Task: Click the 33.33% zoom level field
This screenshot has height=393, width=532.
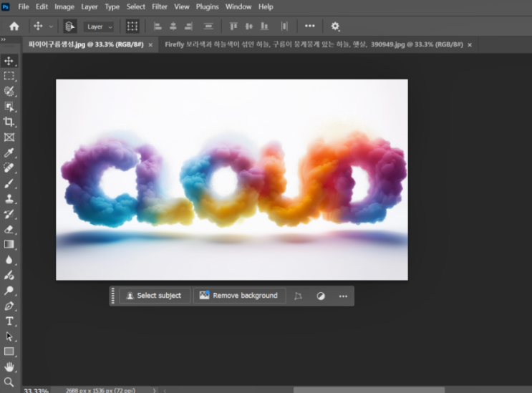Action: pos(37,390)
